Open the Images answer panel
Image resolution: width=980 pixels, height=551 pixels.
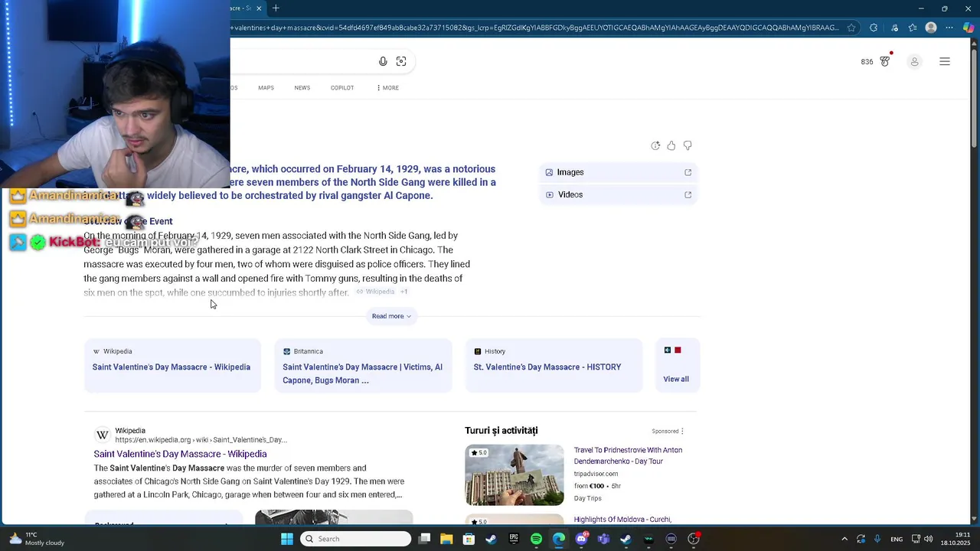619,172
